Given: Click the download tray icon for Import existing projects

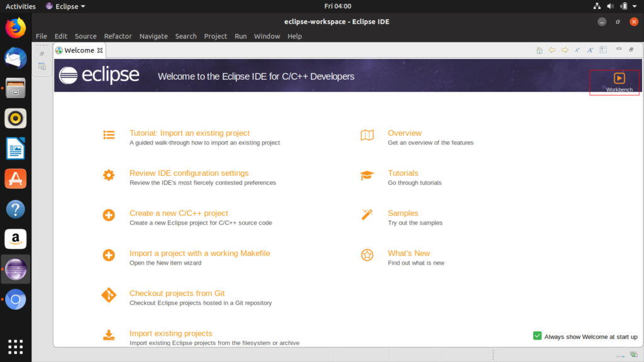Looking at the screenshot, I should [109, 335].
